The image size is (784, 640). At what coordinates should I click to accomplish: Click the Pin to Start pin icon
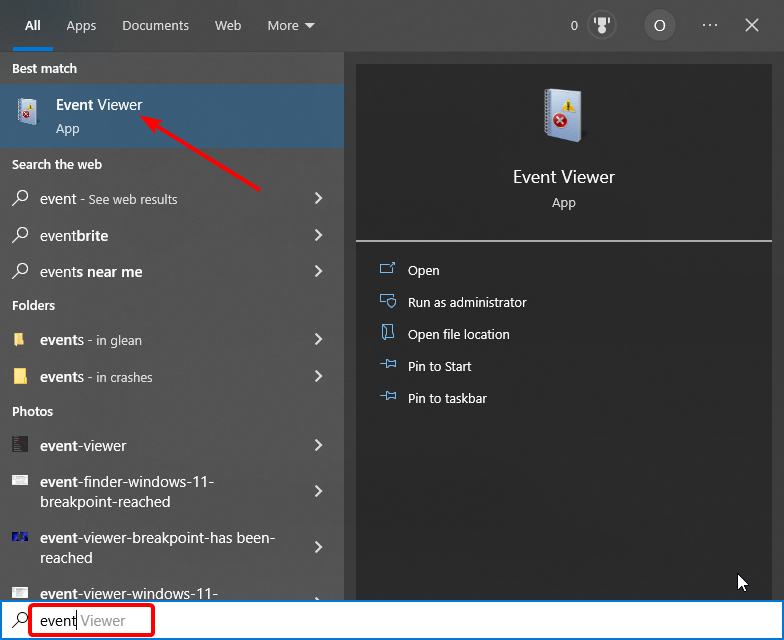pos(388,364)
